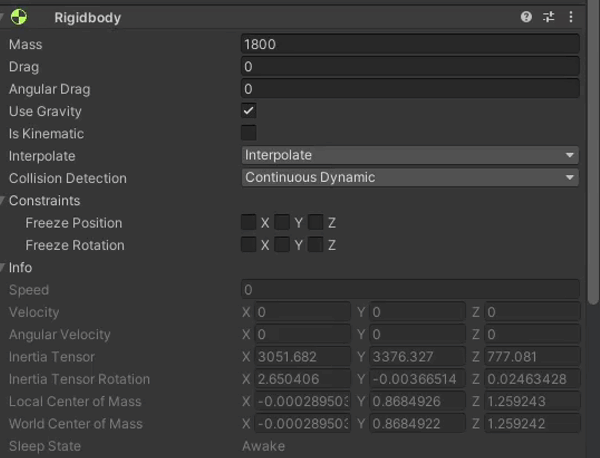Click the Mass label
Image resolution: width=600 pixels, height=458 pixels.
point(26,44)
